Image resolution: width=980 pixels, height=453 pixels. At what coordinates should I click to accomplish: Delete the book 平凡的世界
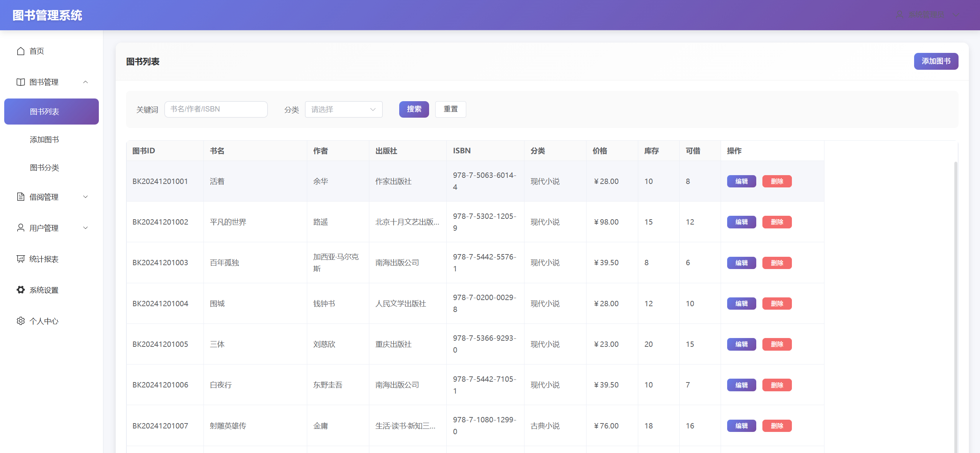777,222
